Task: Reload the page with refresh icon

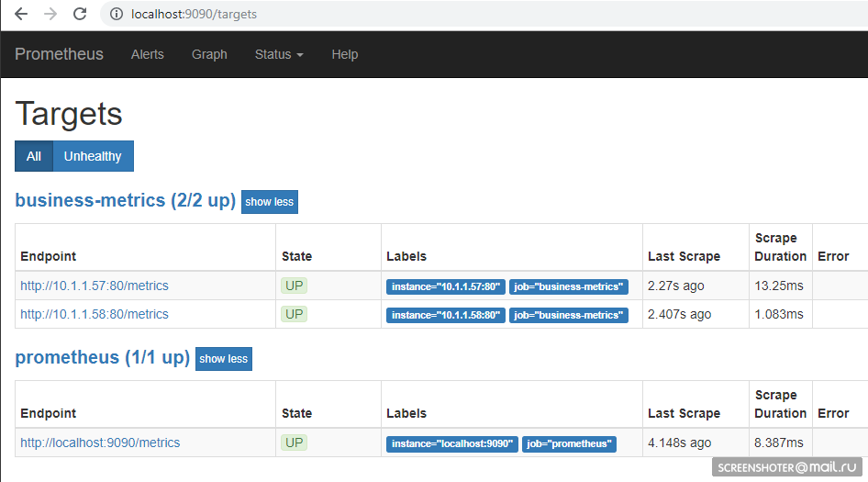Action: (x=80, y=15)
